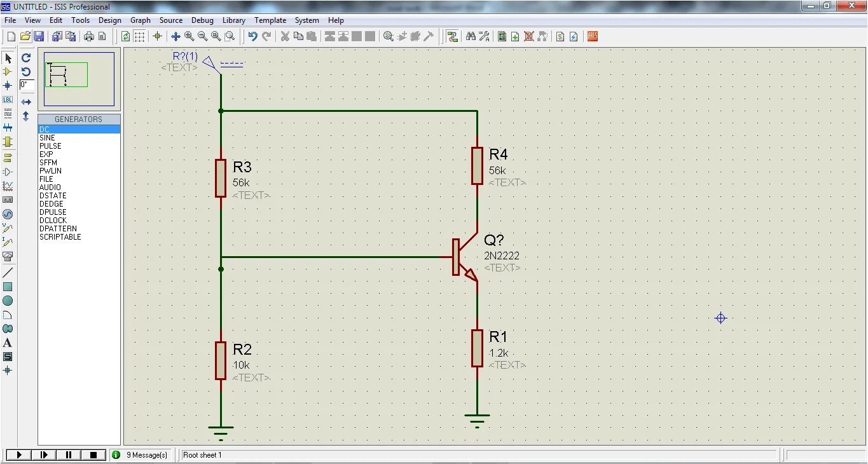Switch to component mode

pos(8,72)
